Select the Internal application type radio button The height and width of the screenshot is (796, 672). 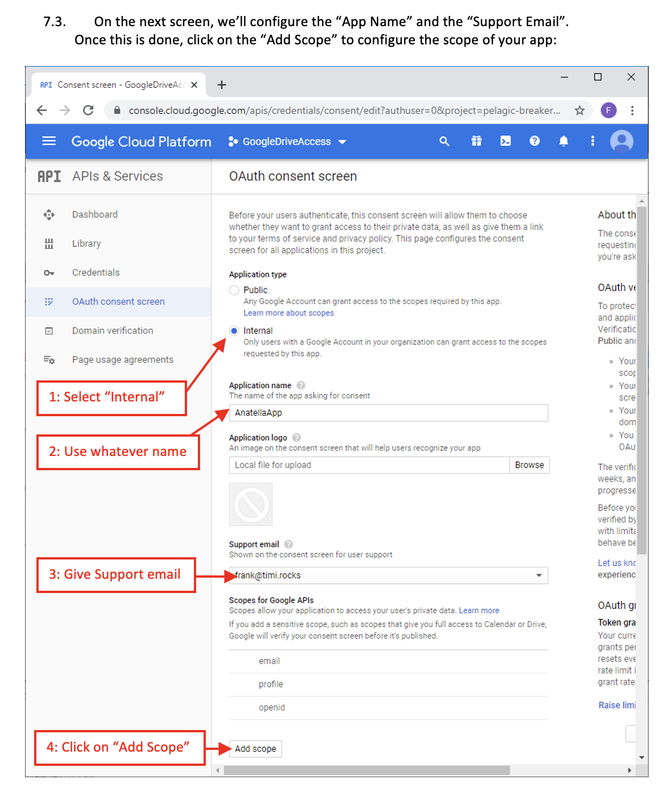point(234,331)
